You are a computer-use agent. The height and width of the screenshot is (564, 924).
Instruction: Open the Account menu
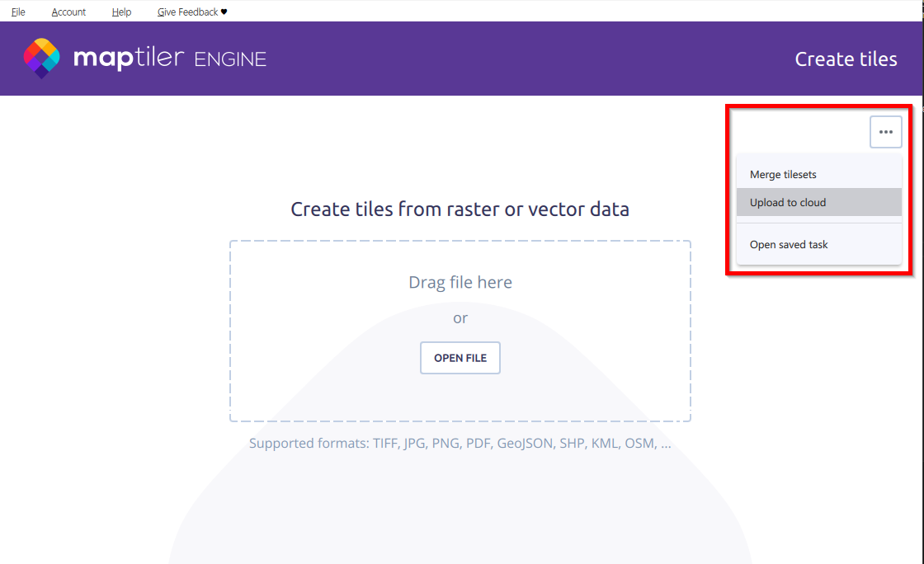68,12
